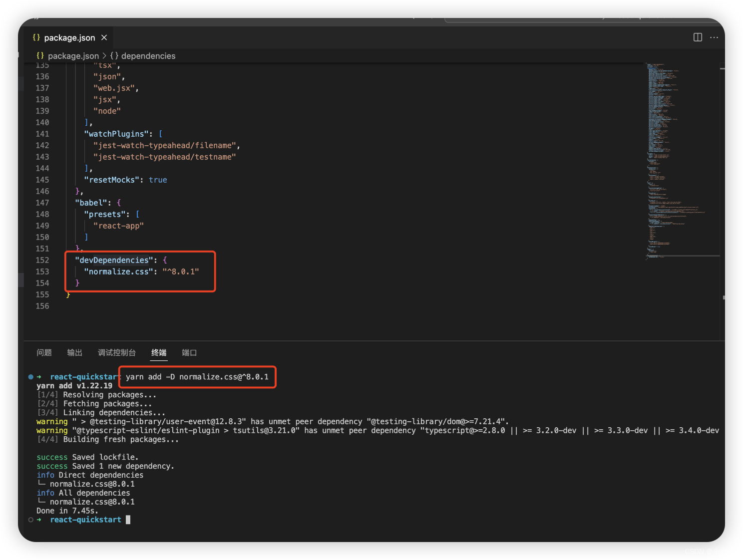Open the 输出 (Output) panel tab
This screenshot has width=743, height=560.
click(x=74, y=353)
